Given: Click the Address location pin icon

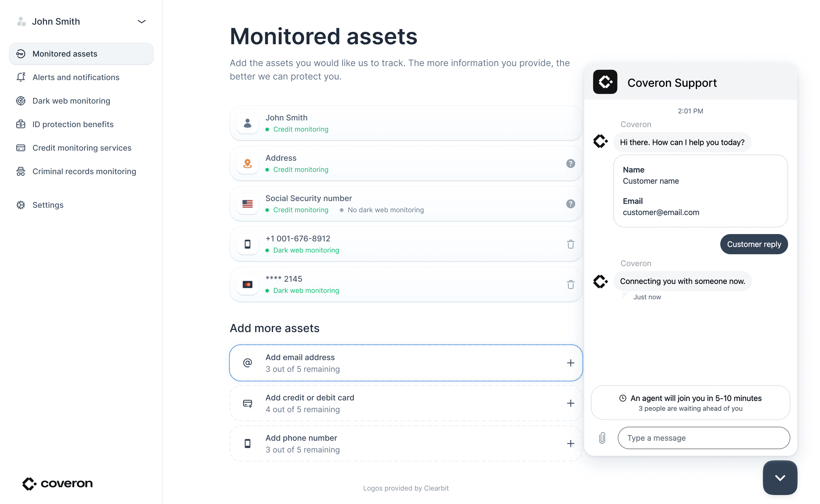Looking at the screenshot, I should [247, 164].
